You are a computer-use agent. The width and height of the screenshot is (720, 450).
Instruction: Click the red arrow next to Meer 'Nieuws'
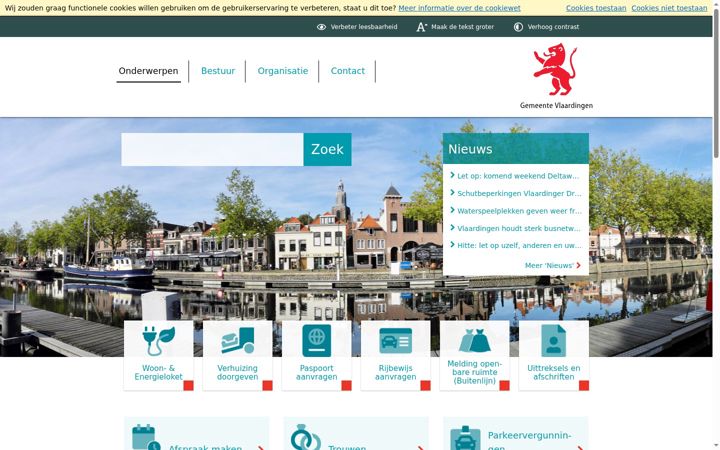coord(579,265)
